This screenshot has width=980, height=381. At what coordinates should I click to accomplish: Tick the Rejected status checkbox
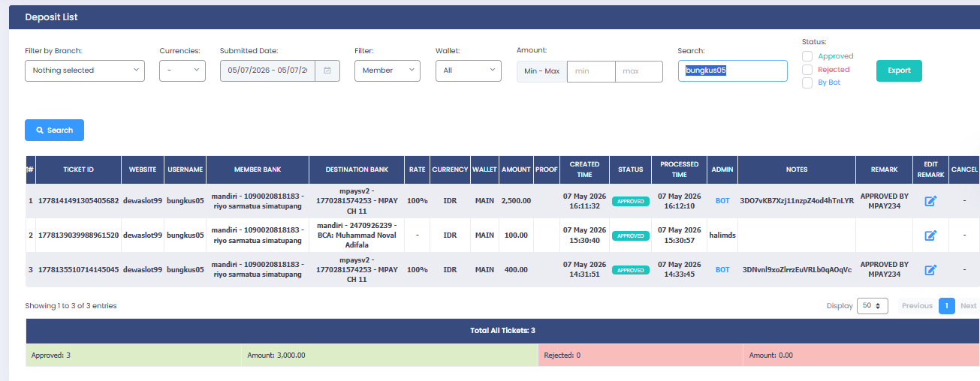(x=807, y=70)
